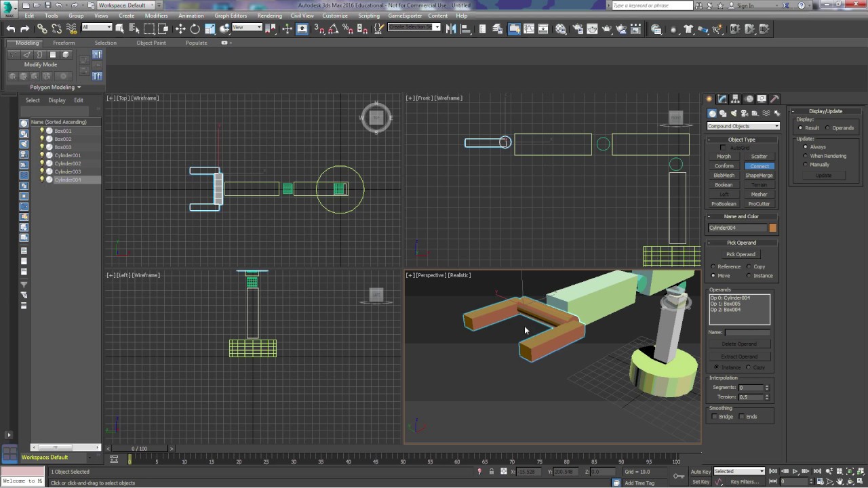
Task: Select the Operands display radio button
Action: (x=828, y=128)
